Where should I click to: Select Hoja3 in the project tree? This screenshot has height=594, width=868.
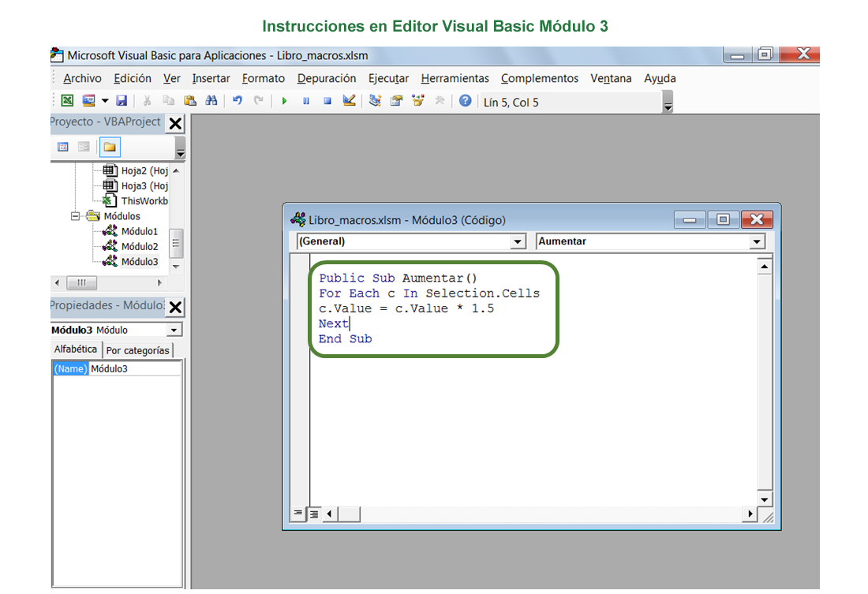[x=136, y=186]
